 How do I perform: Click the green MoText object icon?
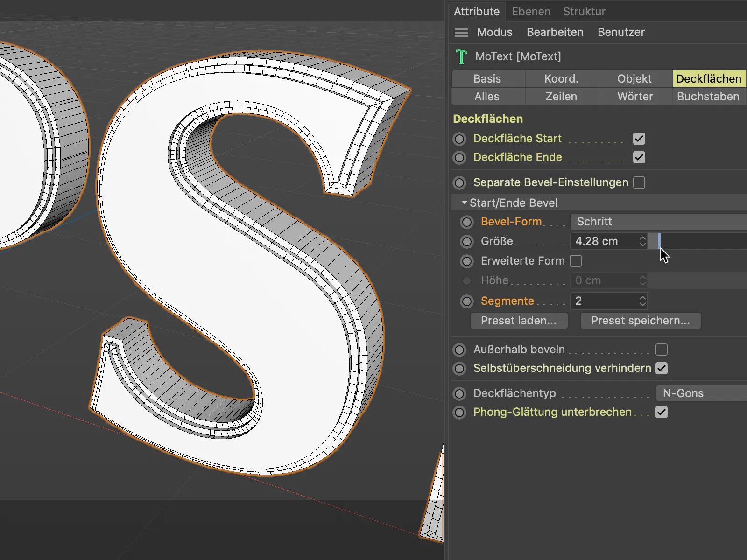(461, 56)
